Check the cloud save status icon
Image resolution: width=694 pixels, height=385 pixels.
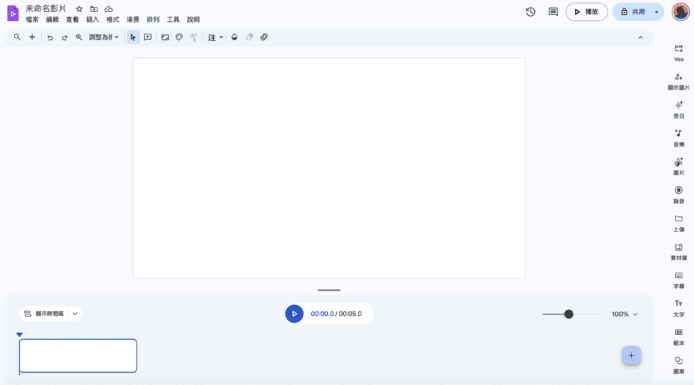(108, 9)
